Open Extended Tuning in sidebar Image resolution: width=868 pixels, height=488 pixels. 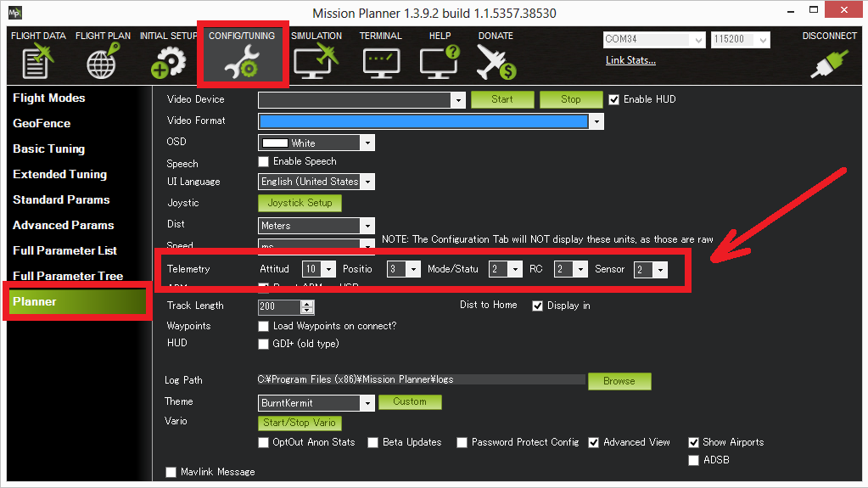[x=60, y=174]
